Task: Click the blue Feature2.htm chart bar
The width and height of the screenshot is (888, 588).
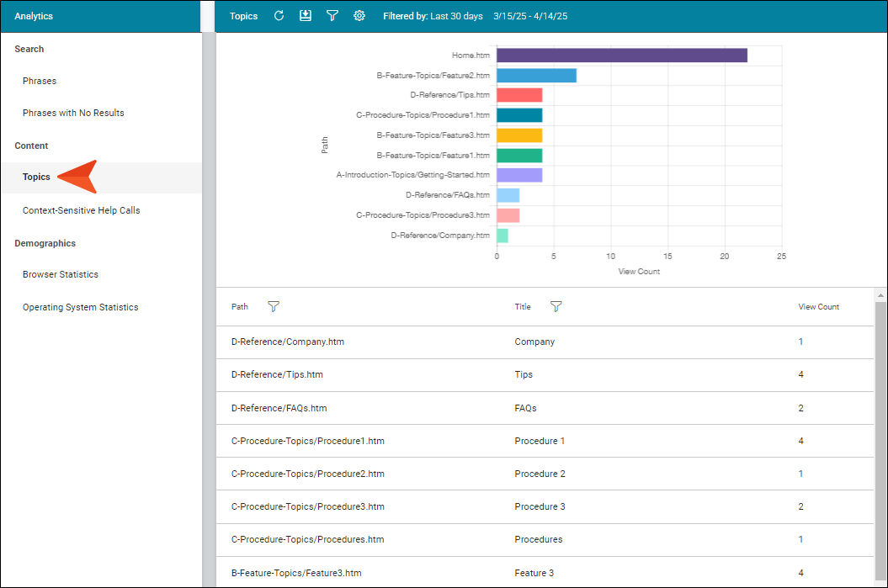Action: pos(536,76)
